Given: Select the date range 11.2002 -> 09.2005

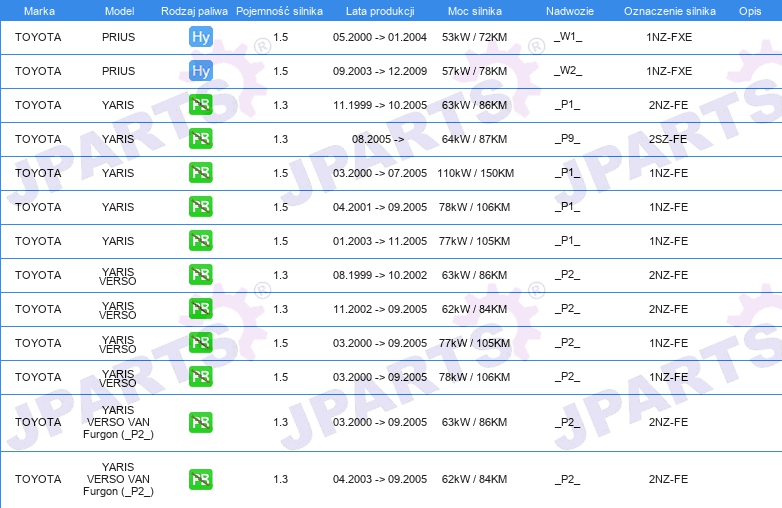Looking at the screenshot, I should pyautogui.click(x=380, y=309).
